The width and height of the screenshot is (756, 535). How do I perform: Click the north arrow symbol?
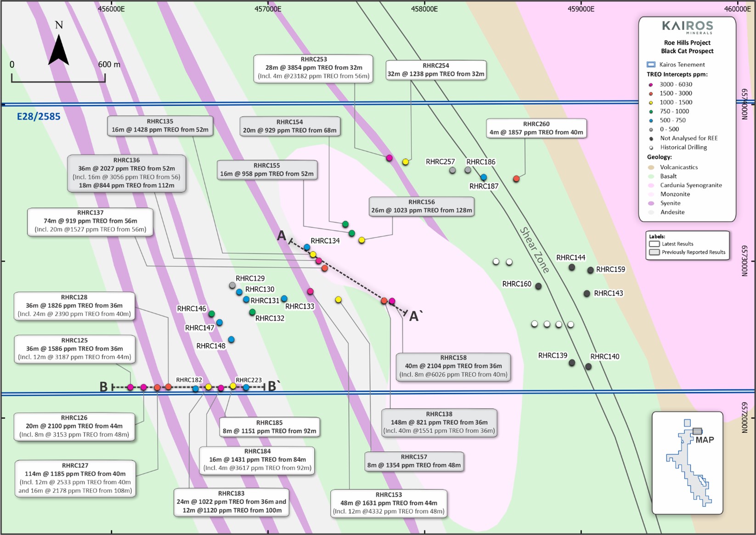pyautogui.click(x=59, y=49)
